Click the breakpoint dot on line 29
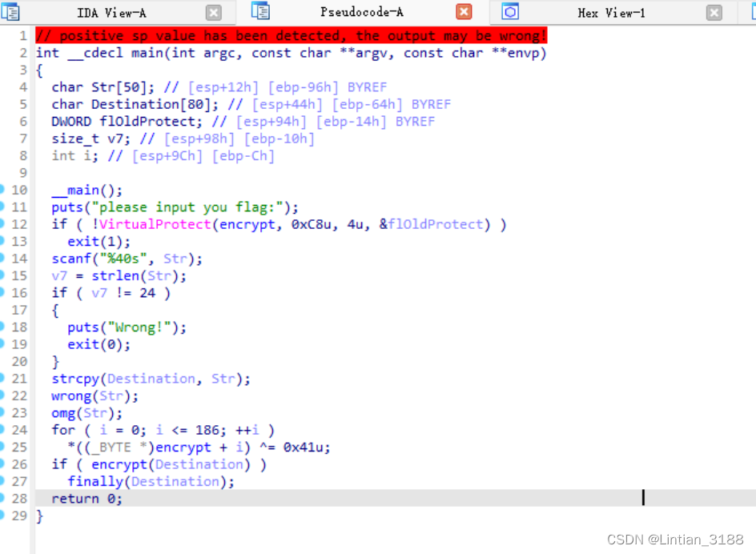This screenshot has width=756, height=554. pyautogui.click(x=2, y=515)
